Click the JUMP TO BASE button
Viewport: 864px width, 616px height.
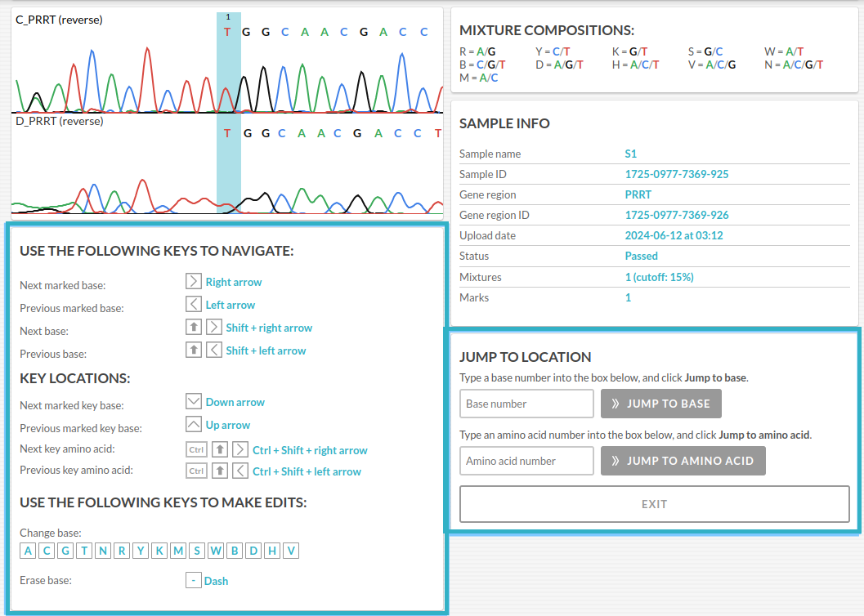[660, 404]
